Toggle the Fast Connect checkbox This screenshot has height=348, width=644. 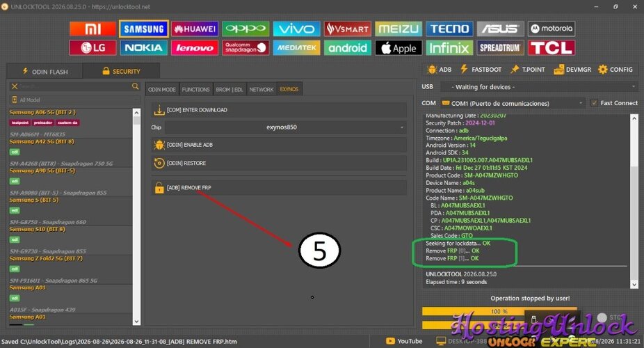(x=594, y=103)
